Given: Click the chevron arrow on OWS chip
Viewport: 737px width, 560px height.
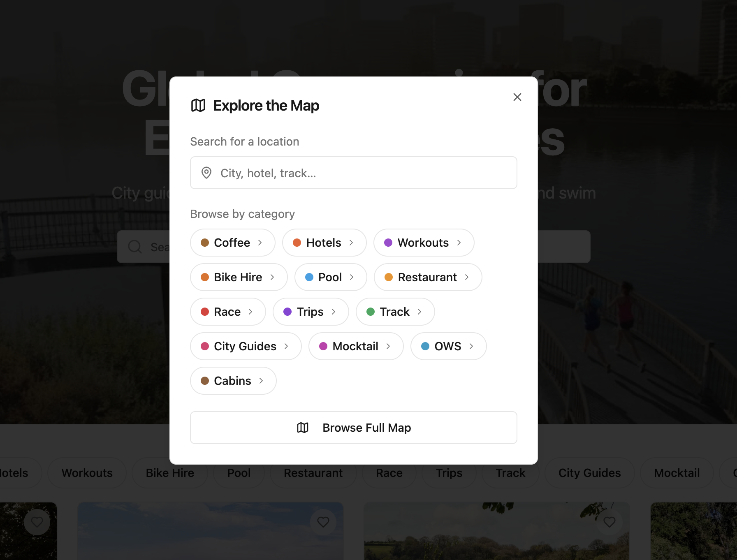Looking at the screenshot, I should pyautogui.click(x=471, y=346).
